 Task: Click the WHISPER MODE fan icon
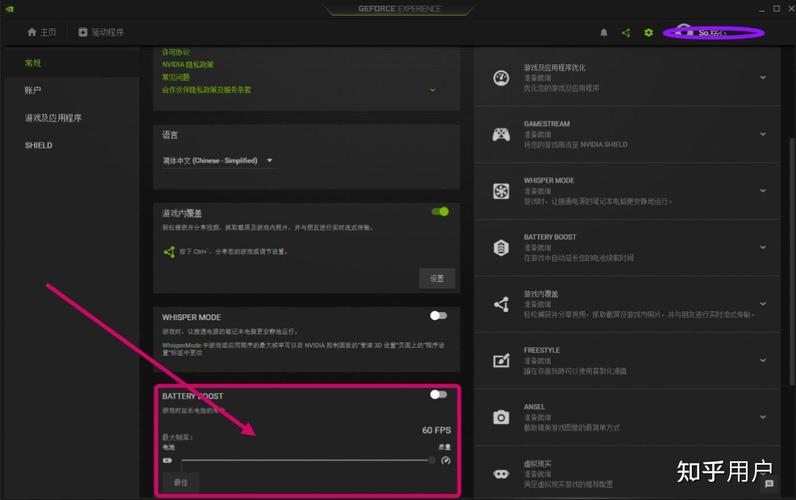tap(501, 191)
